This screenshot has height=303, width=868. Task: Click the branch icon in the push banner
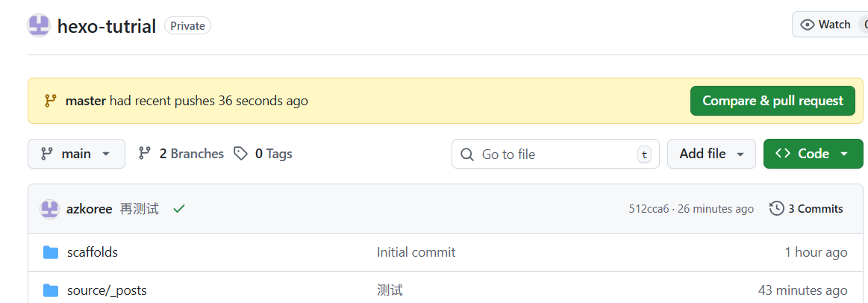(x=51, y=101)
